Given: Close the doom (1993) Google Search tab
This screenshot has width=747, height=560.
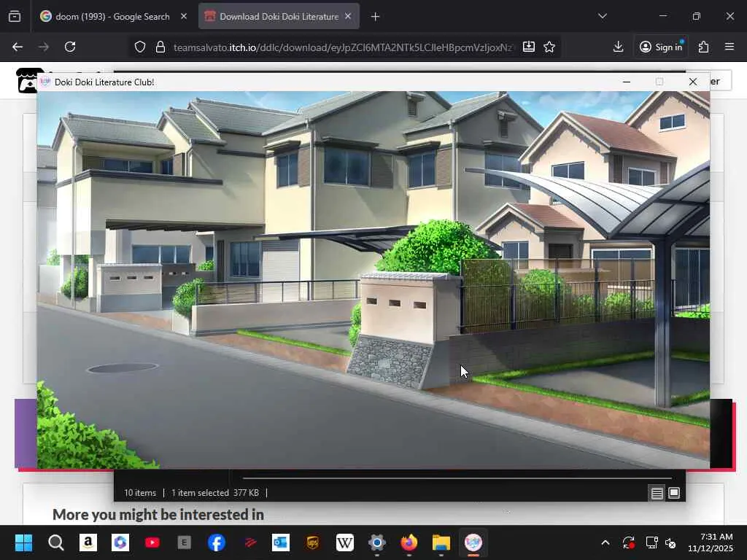Looking at the screenshot, I should (184, 16).
